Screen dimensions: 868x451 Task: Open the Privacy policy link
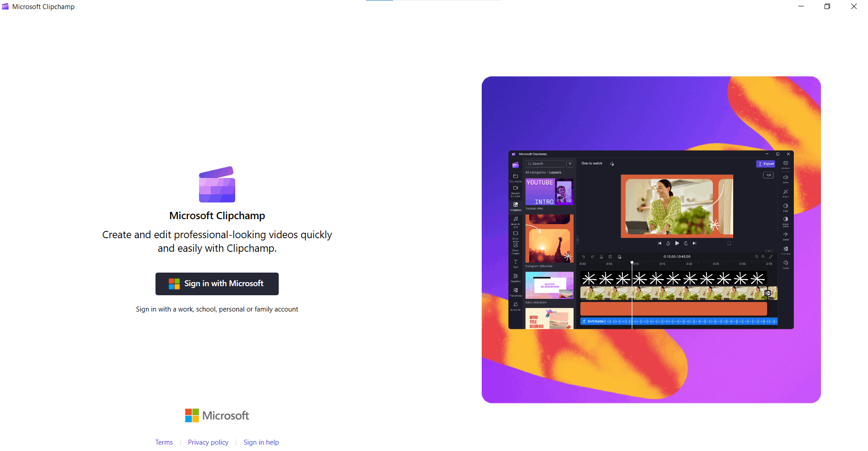(208, 442)
